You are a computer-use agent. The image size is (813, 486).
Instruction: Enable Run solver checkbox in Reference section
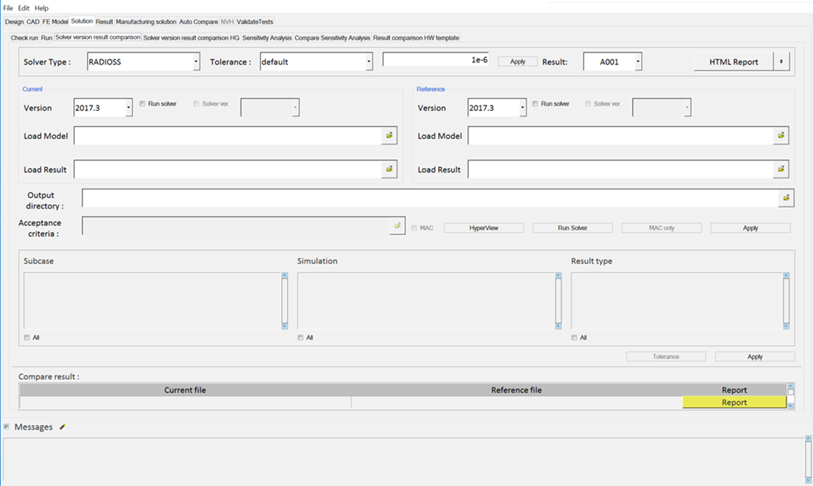(x=536, y=103)
